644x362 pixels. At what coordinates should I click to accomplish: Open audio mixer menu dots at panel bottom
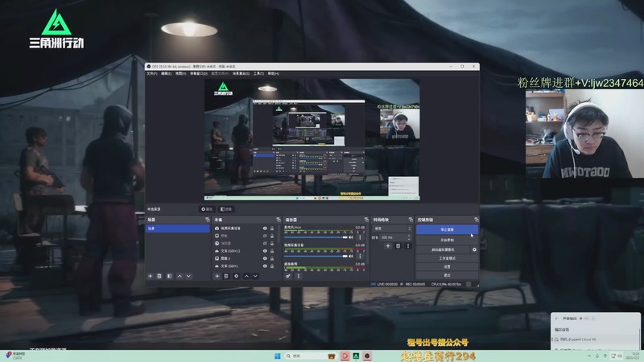coord(299,276)
